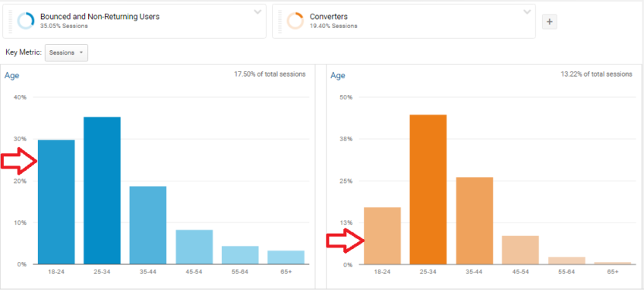Image resolution: width=644 pixels, height=290 pixels.
Task: Click the '35.05% Sessions' label
Action: tap(64, 26)
